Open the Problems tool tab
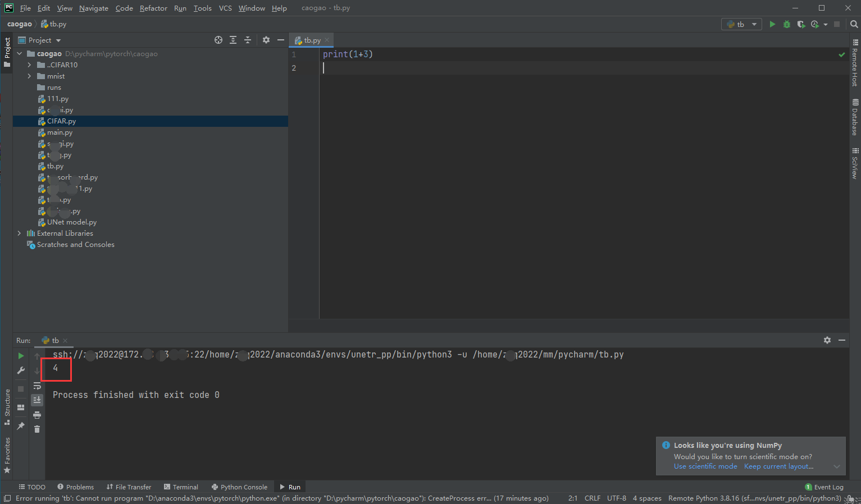Screen dimensions: 861x504 pos(76,487)
